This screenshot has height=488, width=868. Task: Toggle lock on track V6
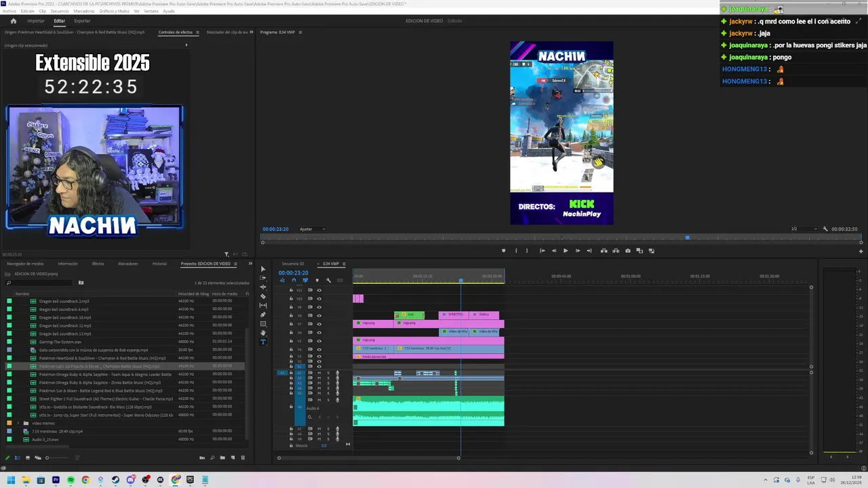tap(292, 333)
